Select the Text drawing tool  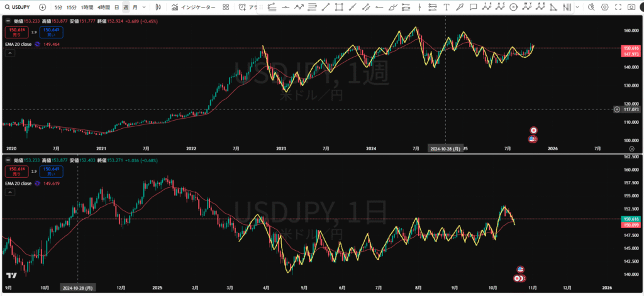(x=447, y=7)
